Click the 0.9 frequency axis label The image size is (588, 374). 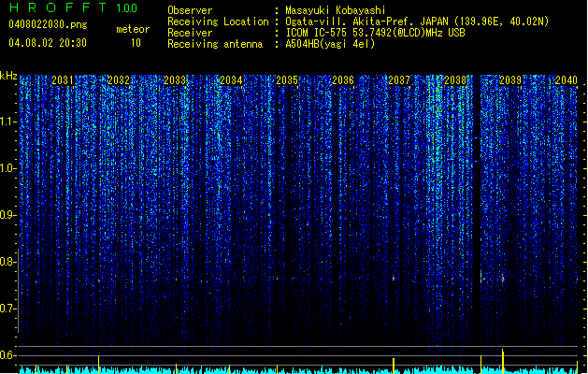click(x=8, y=215)
